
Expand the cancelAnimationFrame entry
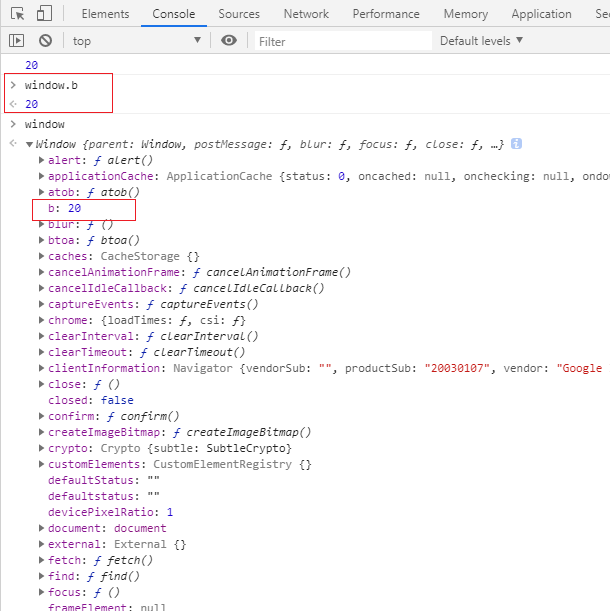point(41,272)
